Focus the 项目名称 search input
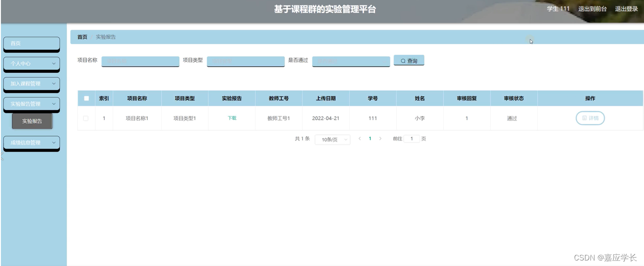 pyautogui.click(x=140, y=61)
